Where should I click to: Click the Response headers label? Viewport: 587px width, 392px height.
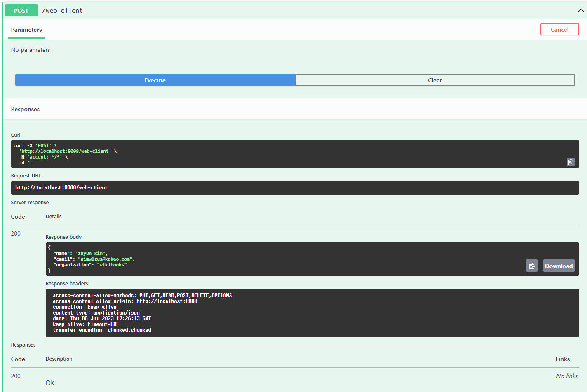67,283
